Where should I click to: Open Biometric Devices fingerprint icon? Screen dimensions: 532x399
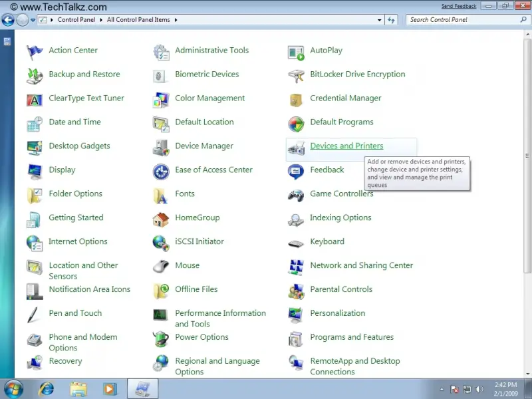click(x=160, y=76)
